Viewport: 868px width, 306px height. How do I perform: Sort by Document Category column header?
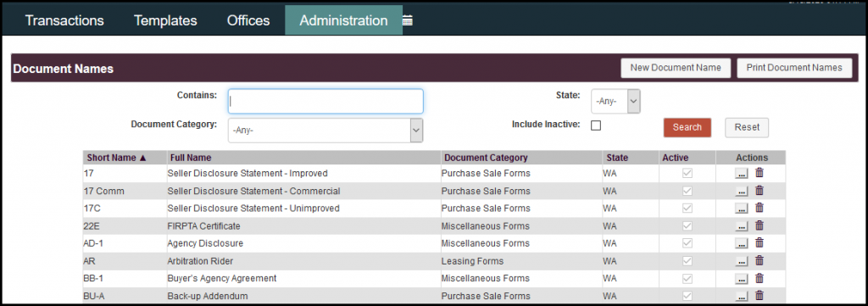486,158
